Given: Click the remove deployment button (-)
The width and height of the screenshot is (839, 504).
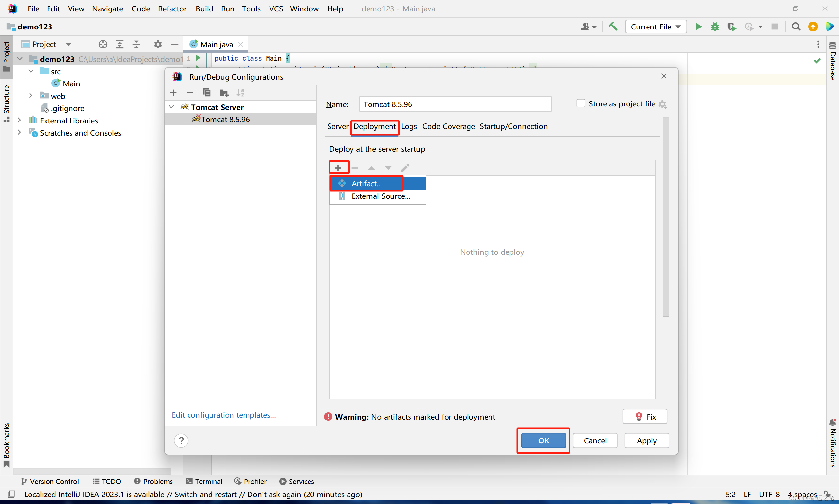Looking at the screenshot, I should pos(355,168).
